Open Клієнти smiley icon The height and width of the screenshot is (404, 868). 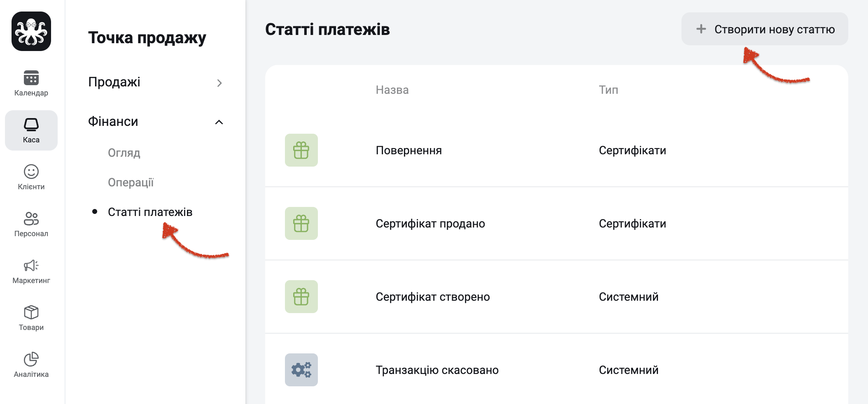31,172
